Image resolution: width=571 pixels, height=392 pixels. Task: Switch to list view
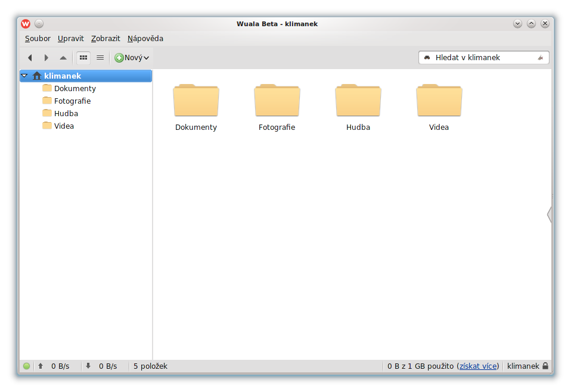coord(100,58)
